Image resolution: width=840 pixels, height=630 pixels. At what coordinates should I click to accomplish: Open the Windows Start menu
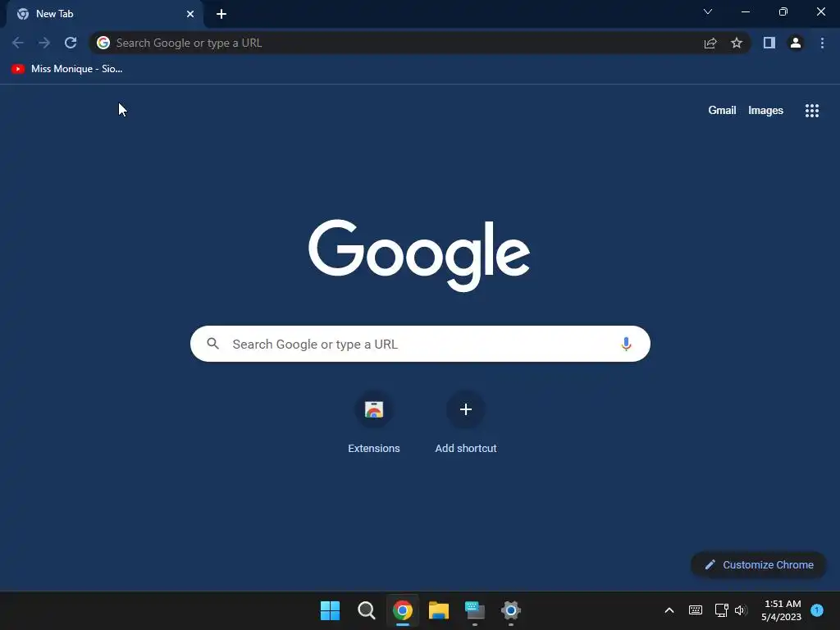330,610
